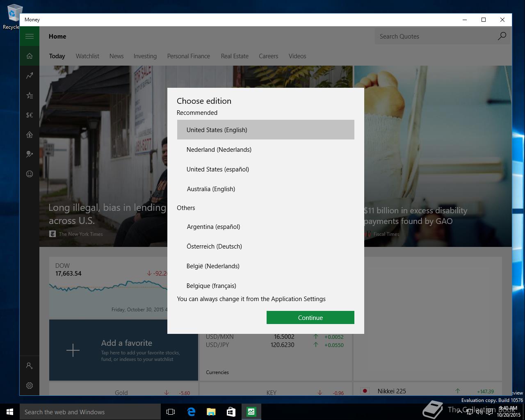Screen dimensions: 525x420
Task: Open Markets from the sidebar chart icon
Action: point(30,75)
